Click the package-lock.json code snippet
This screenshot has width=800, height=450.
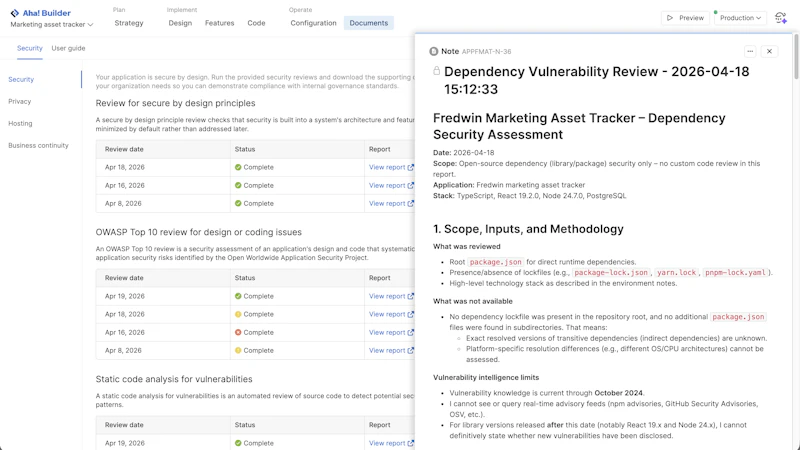[611, 272]
